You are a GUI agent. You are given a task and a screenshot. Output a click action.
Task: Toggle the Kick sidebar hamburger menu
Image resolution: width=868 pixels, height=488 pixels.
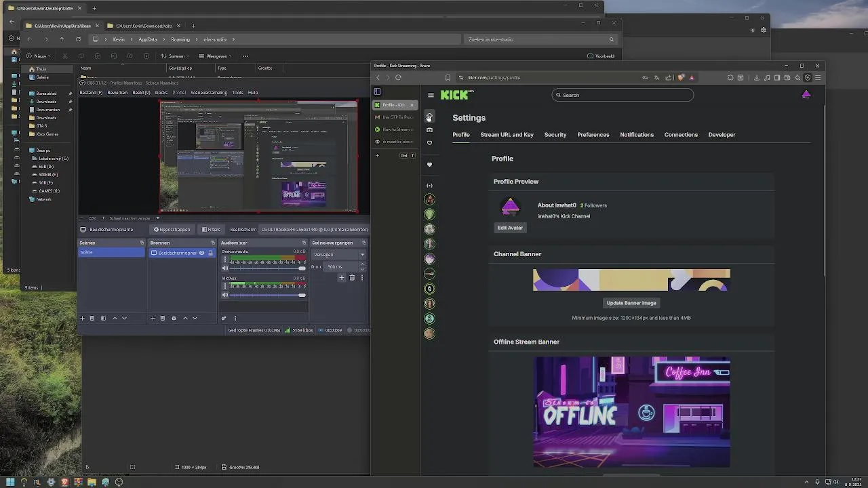coord(431,95)
